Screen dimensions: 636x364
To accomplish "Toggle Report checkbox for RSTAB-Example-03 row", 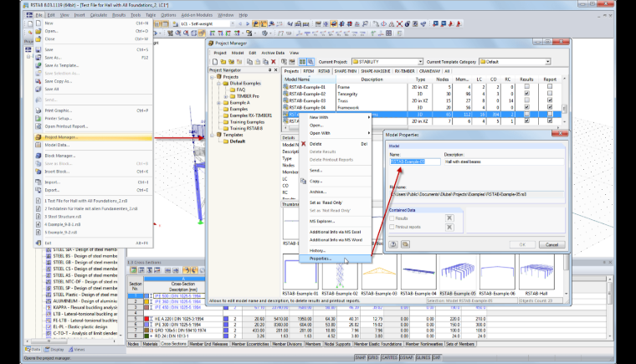I will [550, 100].
